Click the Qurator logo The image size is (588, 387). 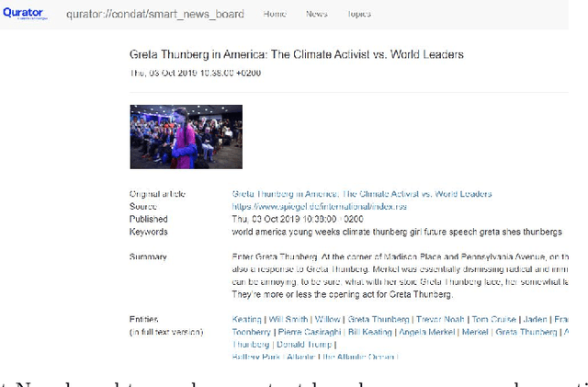tap(24, 14)
